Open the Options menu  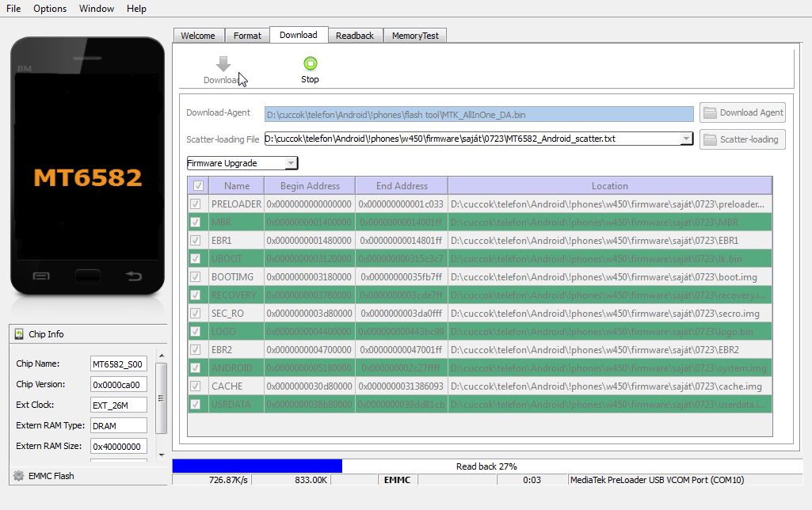tap(50, 8)
